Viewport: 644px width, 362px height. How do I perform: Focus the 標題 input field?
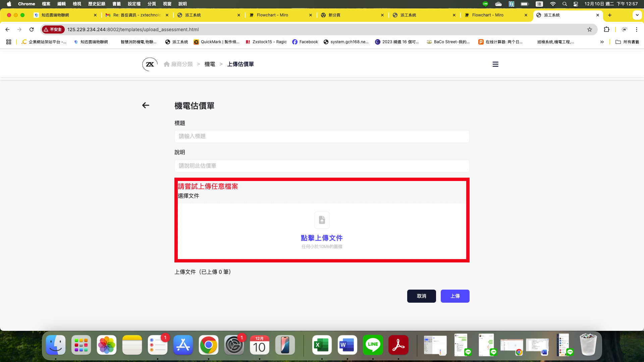[322, 136]
